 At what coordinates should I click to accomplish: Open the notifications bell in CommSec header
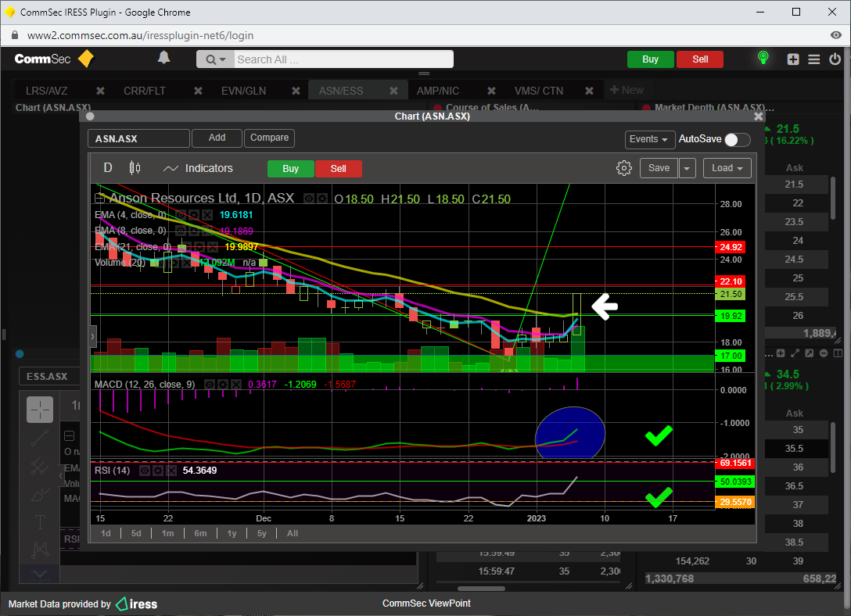[164, 58]
